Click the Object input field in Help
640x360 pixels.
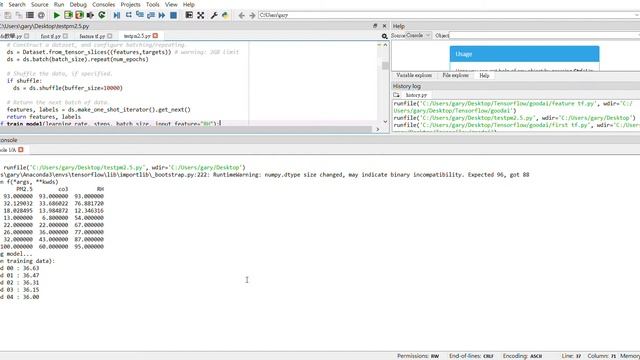tap(544, 36)
